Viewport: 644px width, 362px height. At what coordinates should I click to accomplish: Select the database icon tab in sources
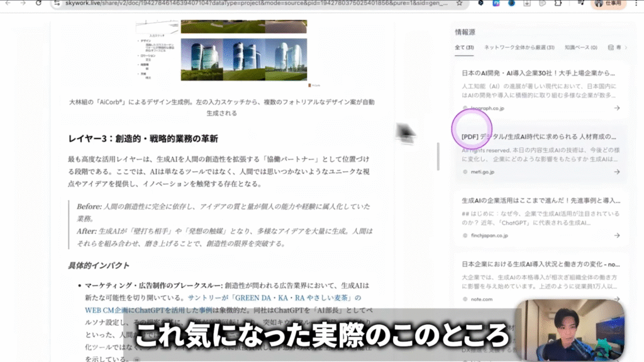tap(611, 47)
